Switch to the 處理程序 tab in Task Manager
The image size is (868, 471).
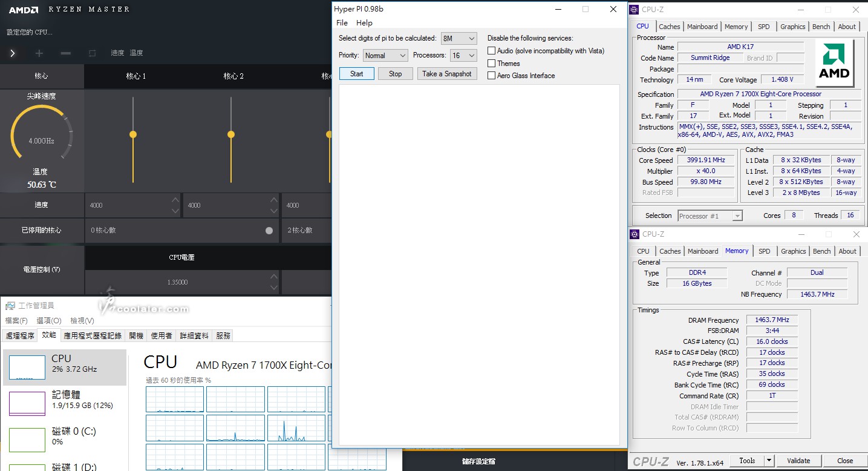click(20, 335)
